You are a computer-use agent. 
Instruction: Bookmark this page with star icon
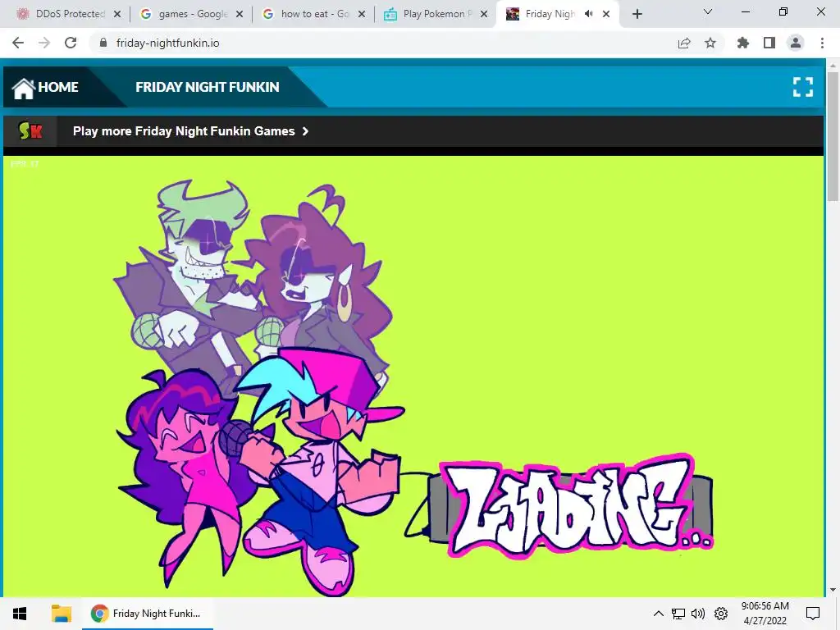(710, 43)
